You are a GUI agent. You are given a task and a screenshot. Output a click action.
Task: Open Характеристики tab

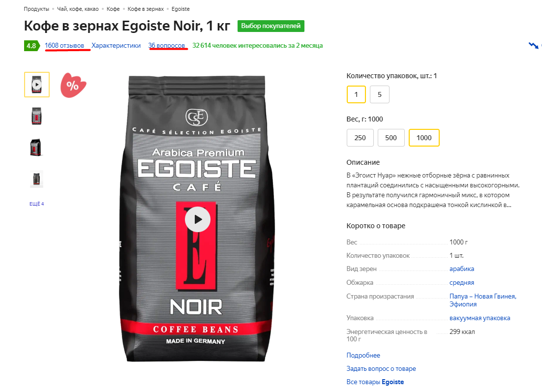pyautogui.click(x=116, y=46)
